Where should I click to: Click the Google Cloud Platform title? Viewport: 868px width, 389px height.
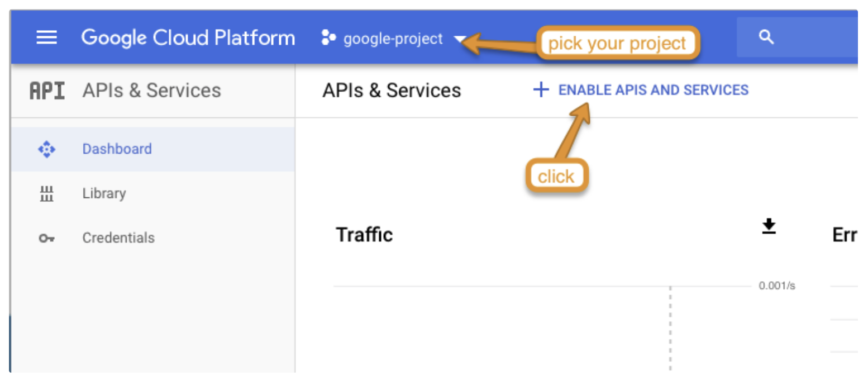pos(188,38)
